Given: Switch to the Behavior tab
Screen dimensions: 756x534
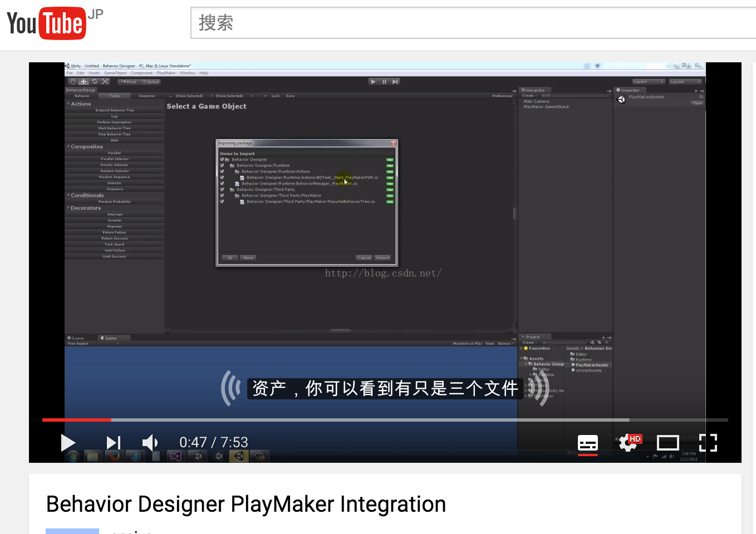Looking at the screenshot, I should click(x=82, y=96).
